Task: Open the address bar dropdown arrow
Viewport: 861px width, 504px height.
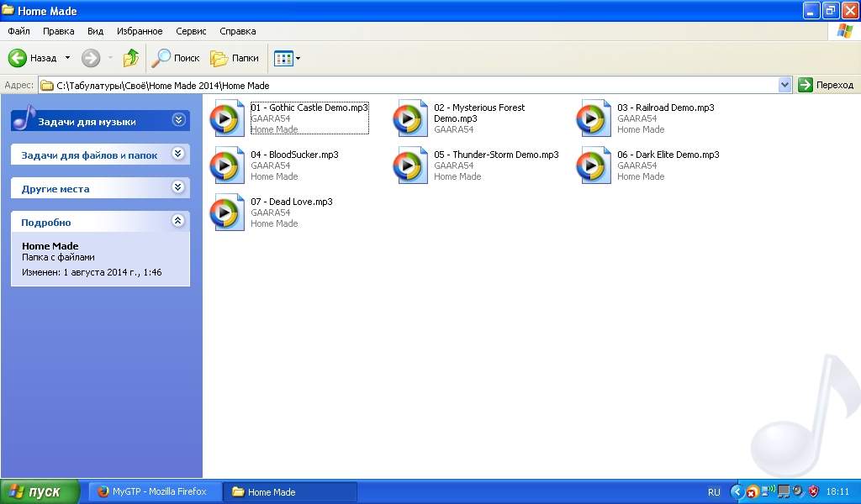Action: point(784,85)
